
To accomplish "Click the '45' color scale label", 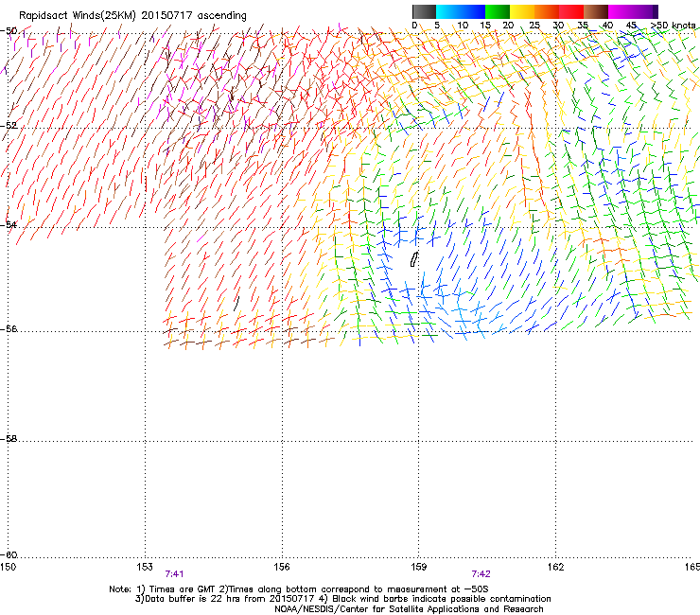I will pos(631,26).
